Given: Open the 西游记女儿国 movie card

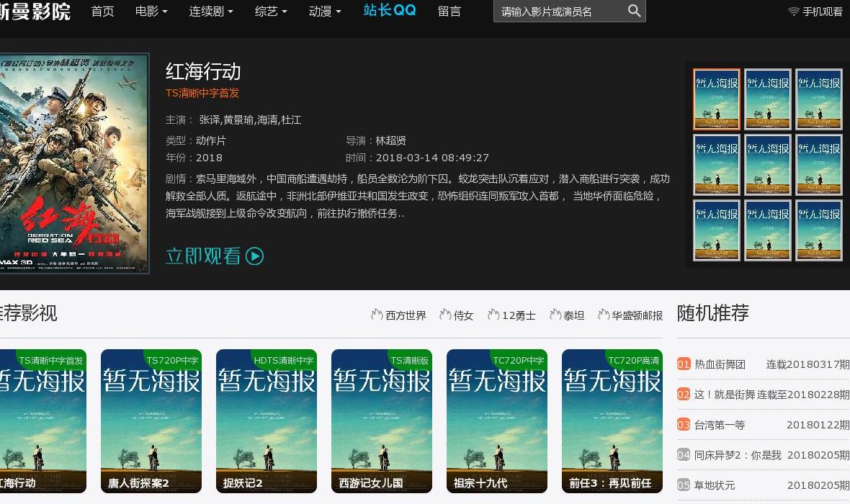Looking at the screenshot, I should pyautogui.click(x=382, y=421).
